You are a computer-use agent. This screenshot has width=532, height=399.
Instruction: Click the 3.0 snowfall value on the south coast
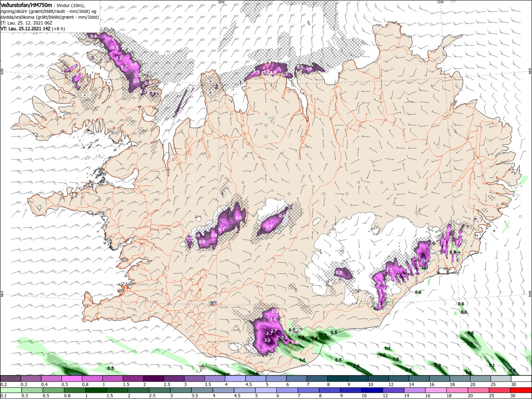267,340
